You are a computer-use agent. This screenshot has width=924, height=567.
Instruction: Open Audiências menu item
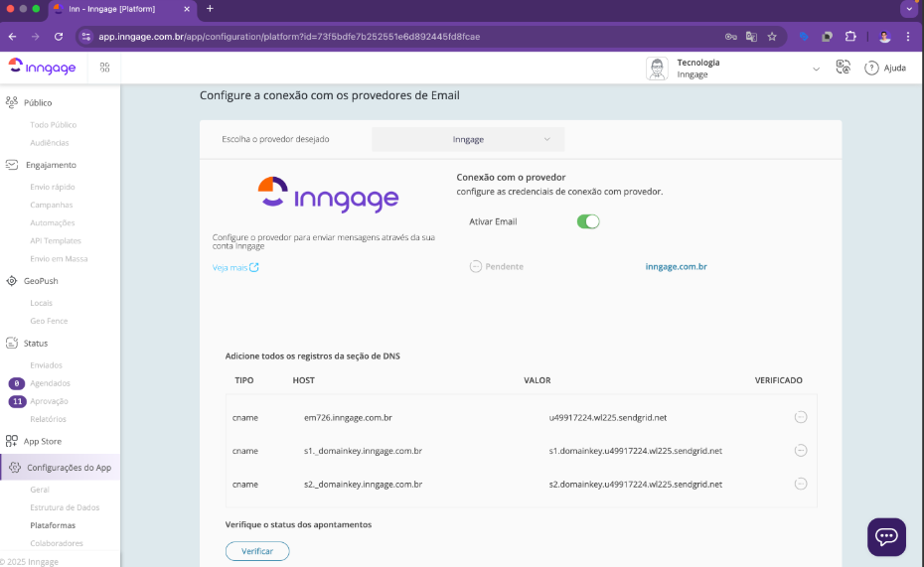50,142
